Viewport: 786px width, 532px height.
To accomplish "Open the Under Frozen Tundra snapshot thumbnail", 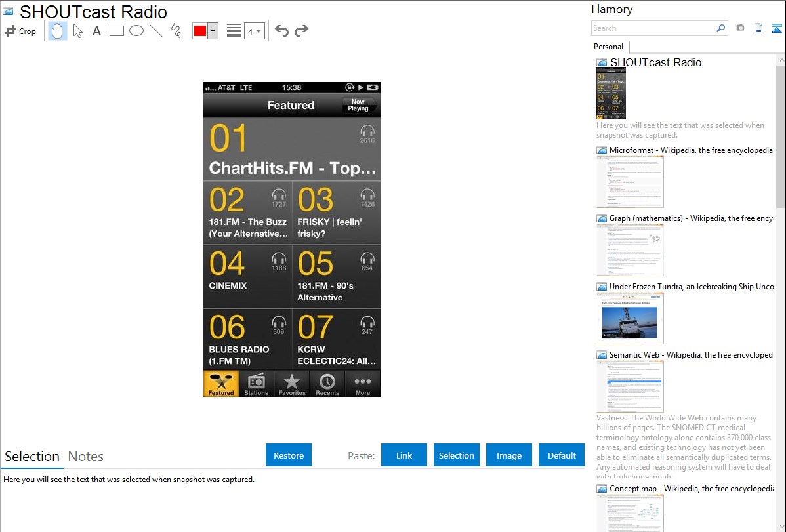I will [630, 318].
